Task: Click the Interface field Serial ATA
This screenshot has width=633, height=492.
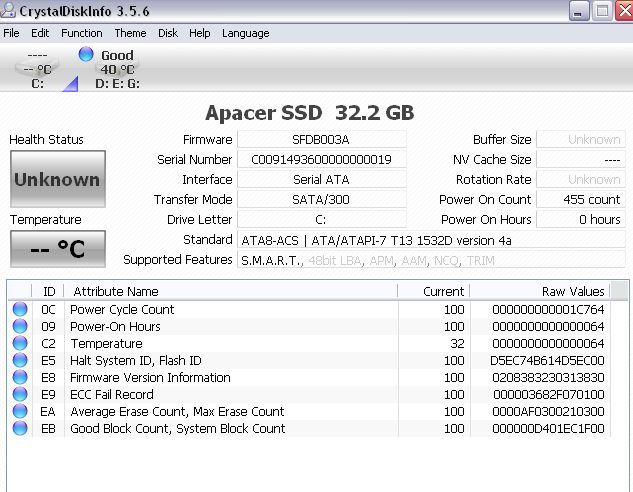Action: [x=321, y=180]
